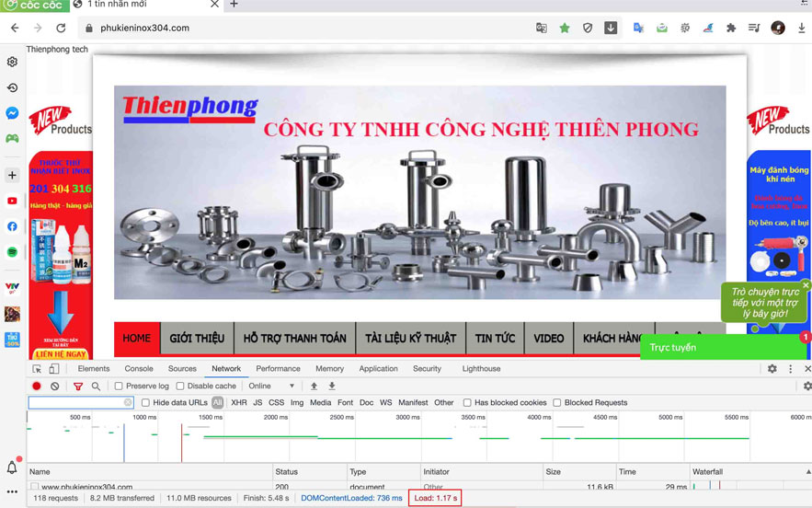Click HOME in the website menu

pyautogui.click(x=137, y=338)
